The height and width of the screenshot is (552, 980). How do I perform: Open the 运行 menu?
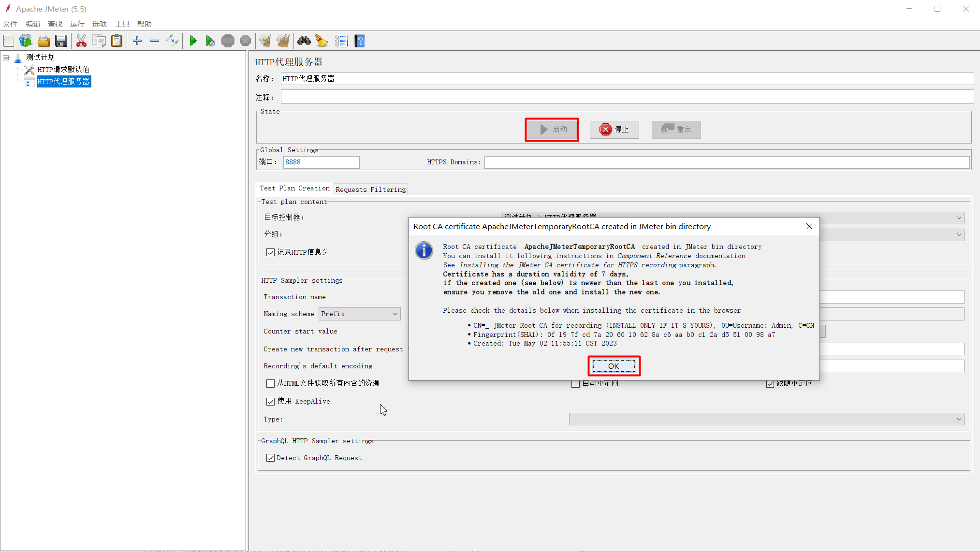pyautogui.click(x=77, y=24)
